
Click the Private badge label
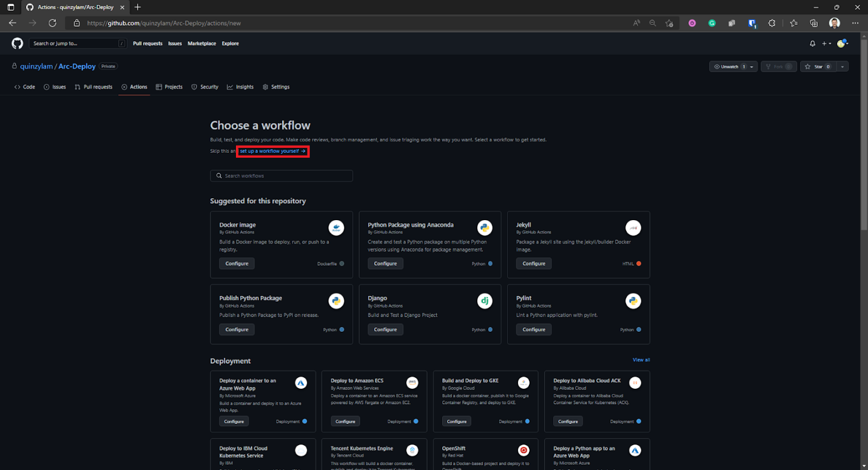(x=108, y=66)
